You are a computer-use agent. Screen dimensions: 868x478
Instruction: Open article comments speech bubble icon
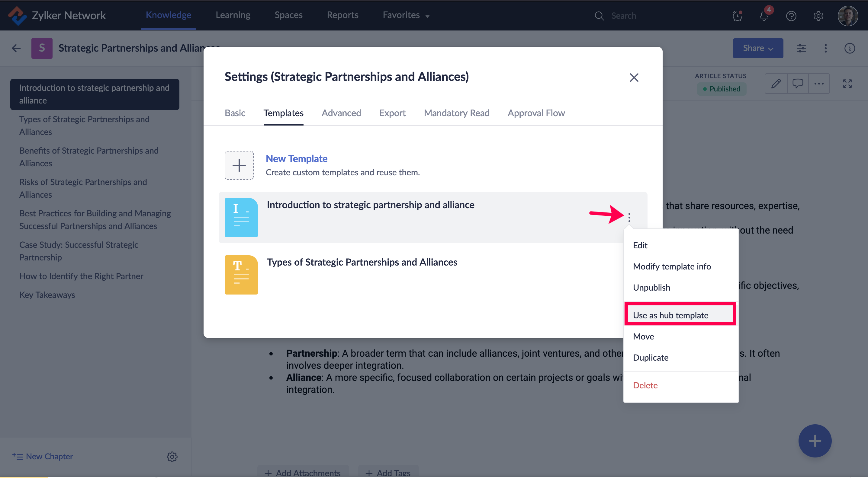click(798, 84)
